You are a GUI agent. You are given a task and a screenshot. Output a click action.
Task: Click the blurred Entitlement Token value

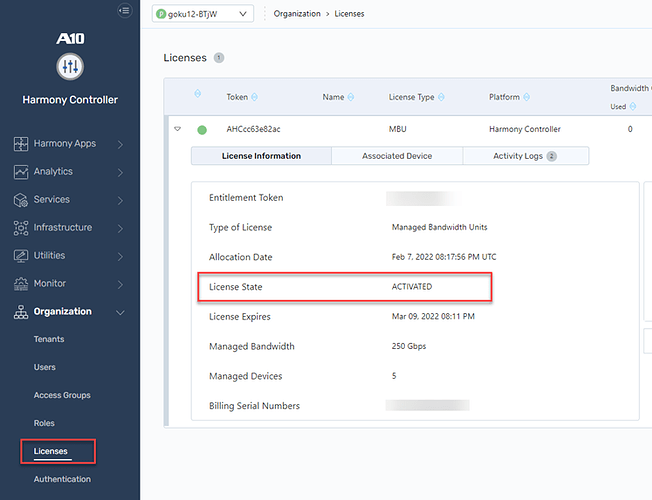424,198
